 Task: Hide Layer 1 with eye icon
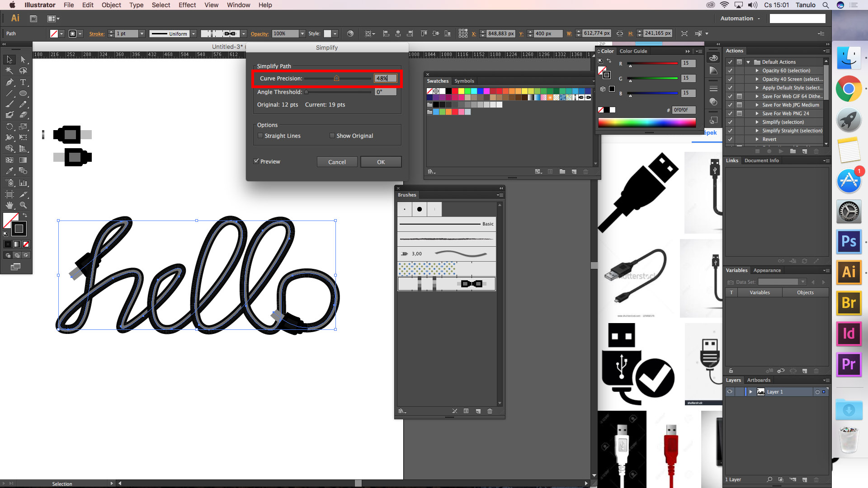click(x=730, y=392)
